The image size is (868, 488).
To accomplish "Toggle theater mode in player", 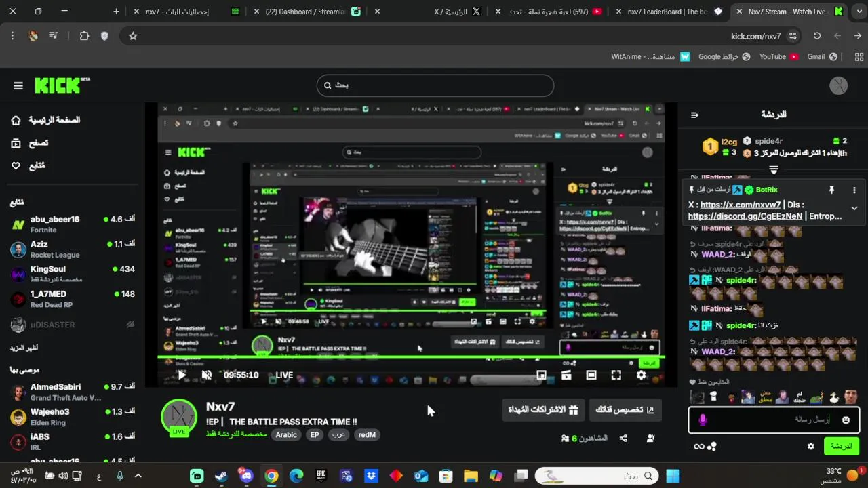I will (x=591, y=375).
